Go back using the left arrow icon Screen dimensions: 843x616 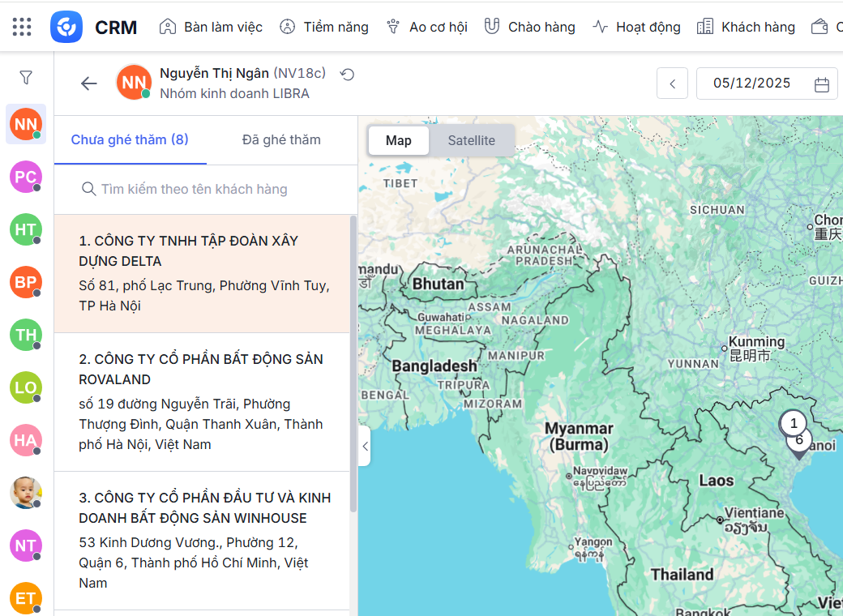[88, 83]
